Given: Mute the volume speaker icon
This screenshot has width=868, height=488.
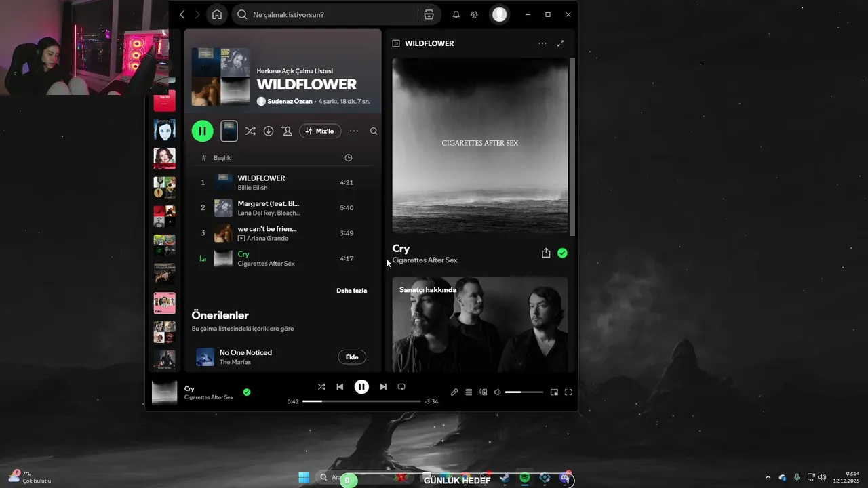Looking at the screenshot, I should click(497, 392).
